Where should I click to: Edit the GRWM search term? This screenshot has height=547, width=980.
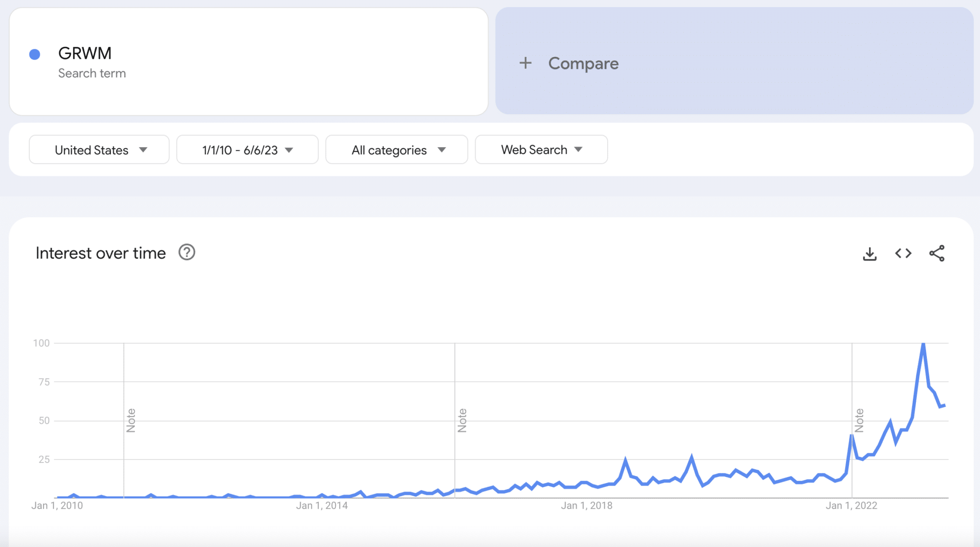(85, 54)
